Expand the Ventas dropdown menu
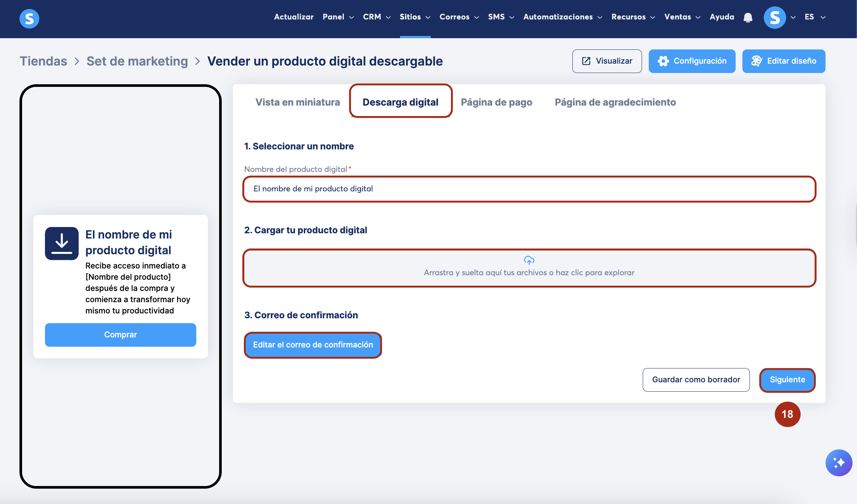 682,17
